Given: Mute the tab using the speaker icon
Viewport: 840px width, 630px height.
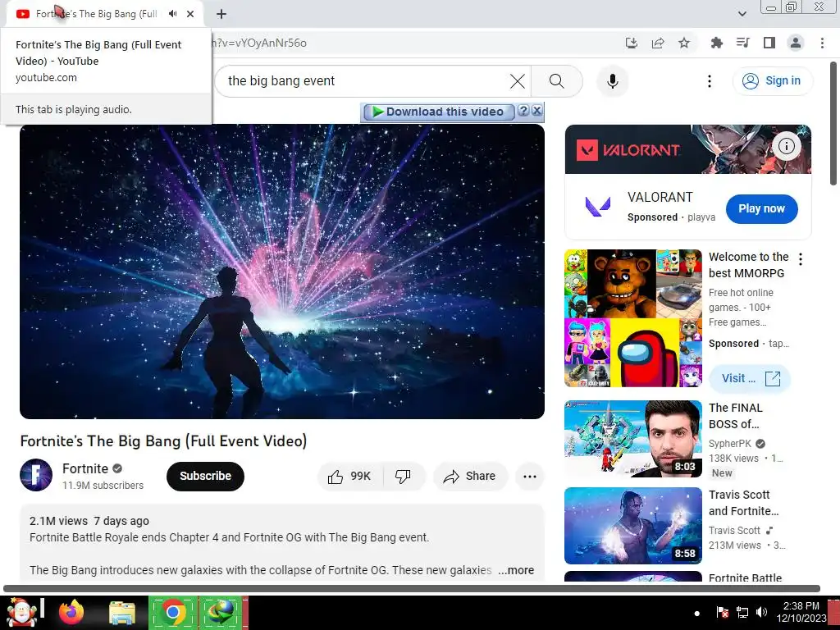Looking at the screenshot, I should (x=172, y=14).
